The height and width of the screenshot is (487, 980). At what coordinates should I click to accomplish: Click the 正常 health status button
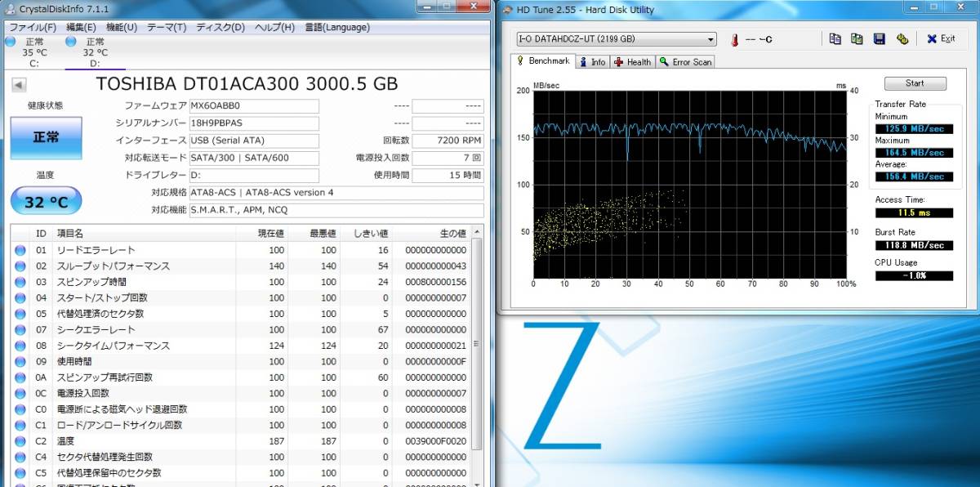[46, 137]
